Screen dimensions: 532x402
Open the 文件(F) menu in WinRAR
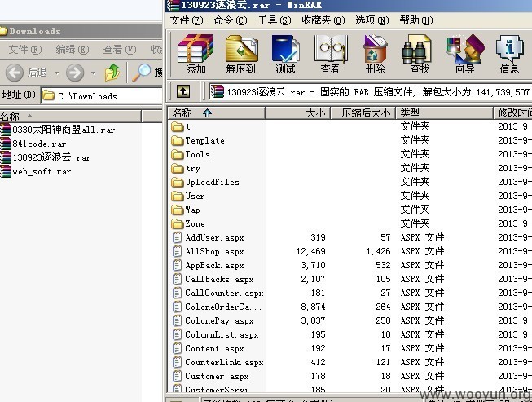click(187, 20)
